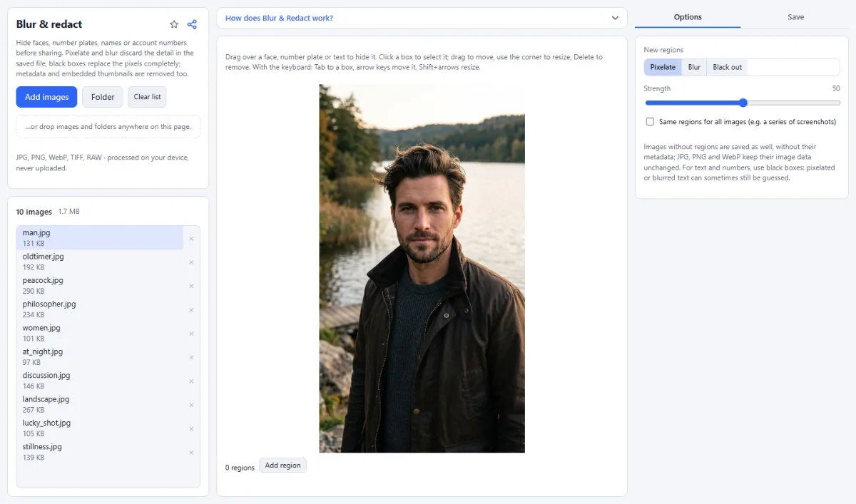
Task: Click the Add region button
Action: [282, 466]
